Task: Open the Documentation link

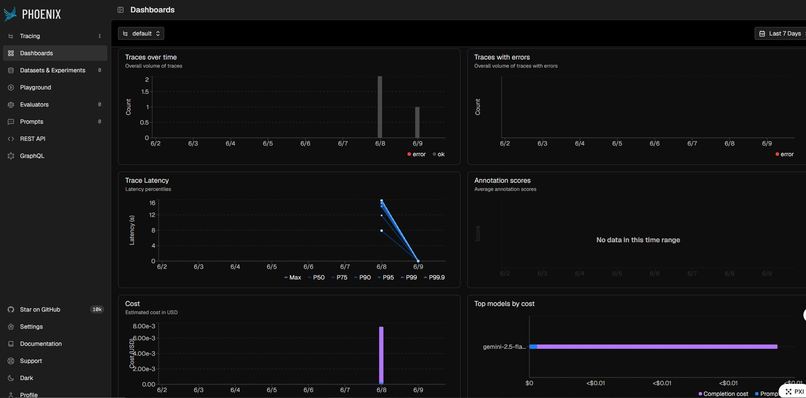Action: coord(55,343)
